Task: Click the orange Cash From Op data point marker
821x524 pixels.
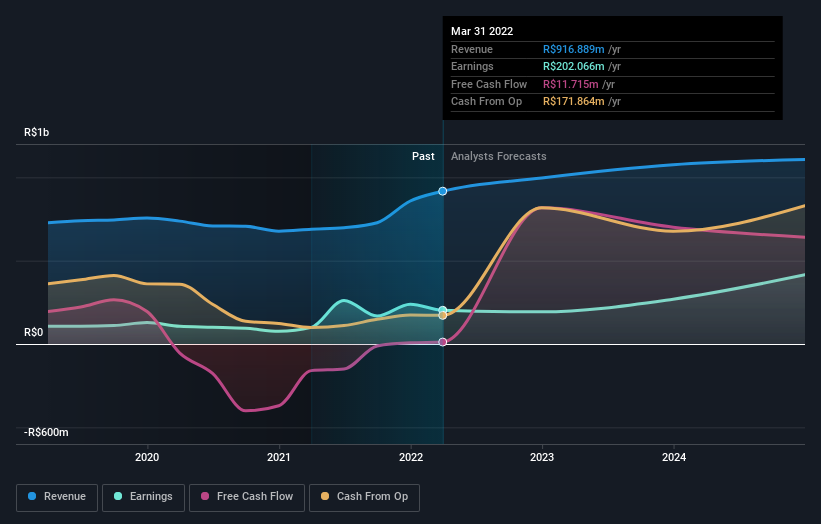Action: click(x=442, y=316)
